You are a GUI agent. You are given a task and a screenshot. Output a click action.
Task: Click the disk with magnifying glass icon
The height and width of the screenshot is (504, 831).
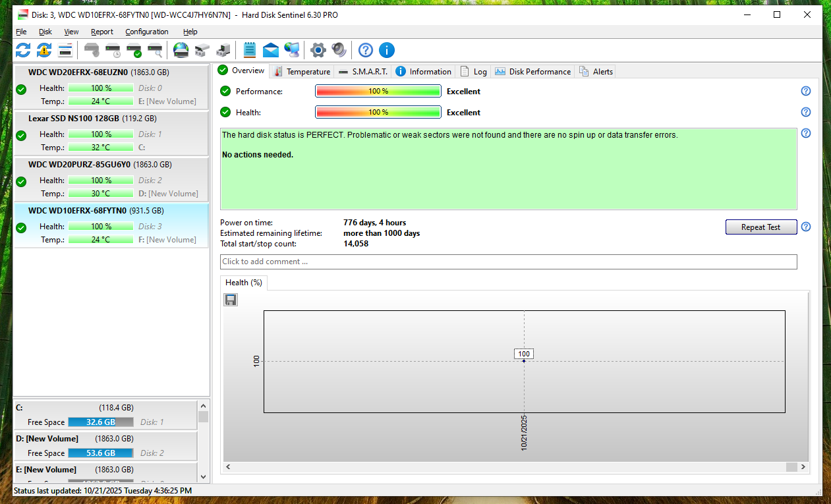click(x=156, y=49)
